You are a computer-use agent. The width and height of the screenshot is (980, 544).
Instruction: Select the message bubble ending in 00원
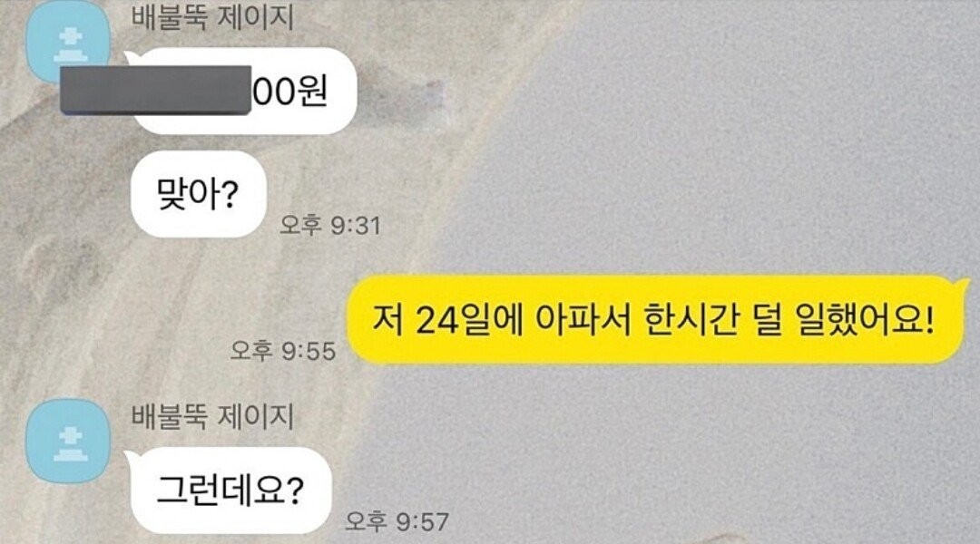pos(244,92)
